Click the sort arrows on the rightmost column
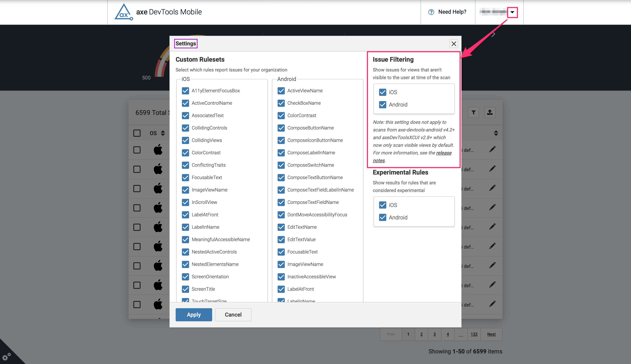This screenshot has width=631, height=364. (496, 133)
